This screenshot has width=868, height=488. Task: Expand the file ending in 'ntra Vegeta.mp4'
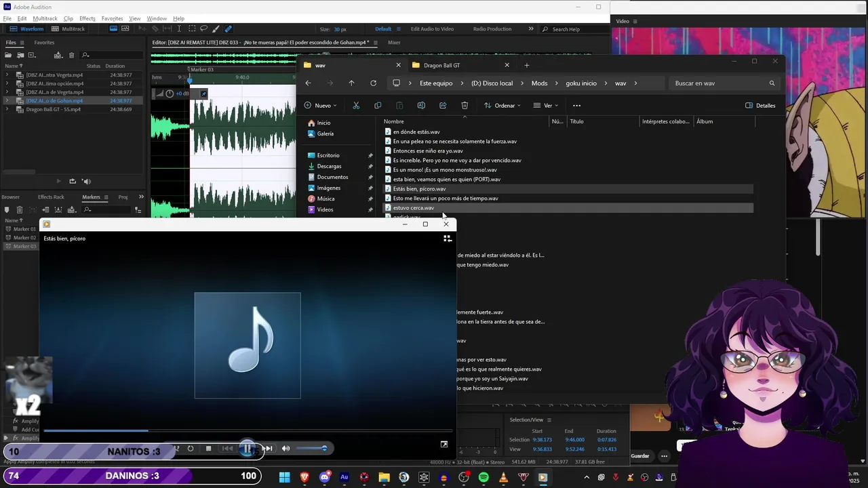(x=7, y=75)
